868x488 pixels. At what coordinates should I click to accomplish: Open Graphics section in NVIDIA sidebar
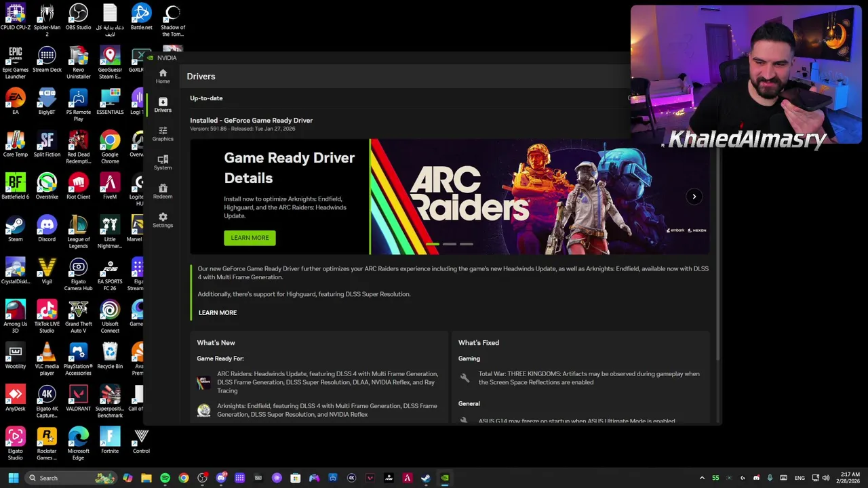(163, 134)
